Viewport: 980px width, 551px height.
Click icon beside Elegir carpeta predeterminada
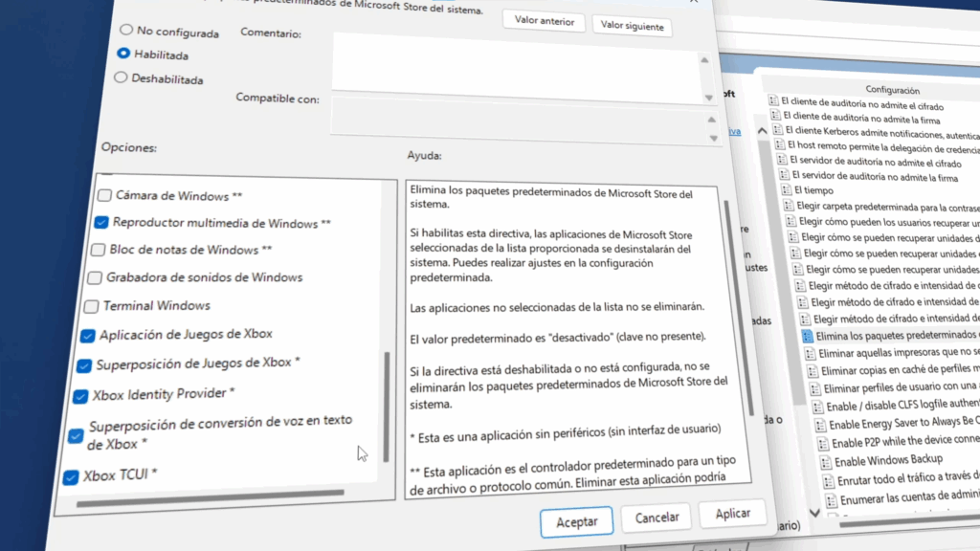click(x=789, y=205)
